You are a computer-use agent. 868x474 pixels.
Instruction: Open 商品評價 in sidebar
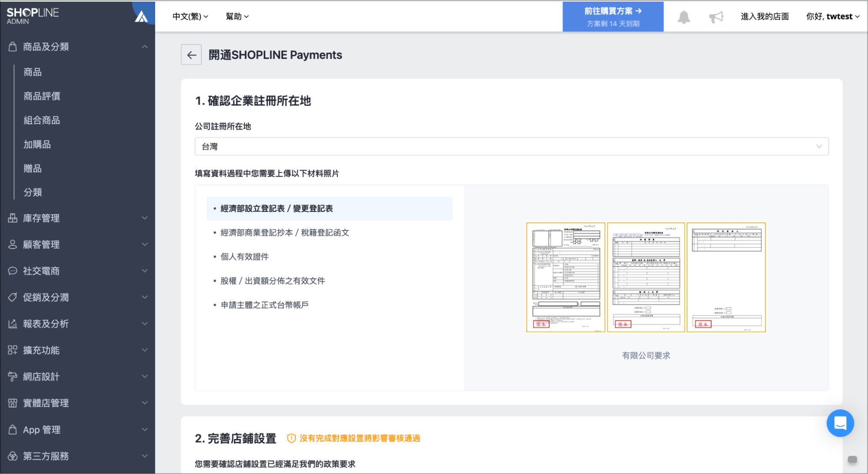pos(42,96)
